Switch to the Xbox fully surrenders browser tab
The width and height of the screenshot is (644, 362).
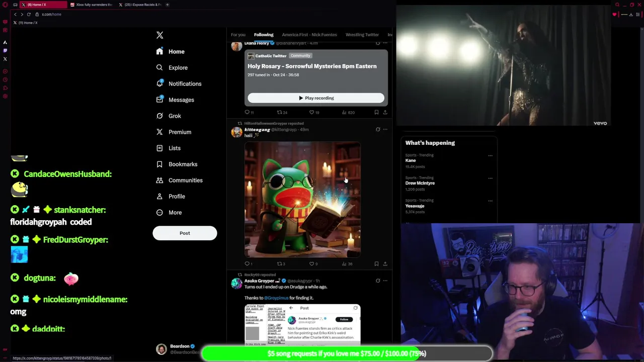click(x=91, y=5)
